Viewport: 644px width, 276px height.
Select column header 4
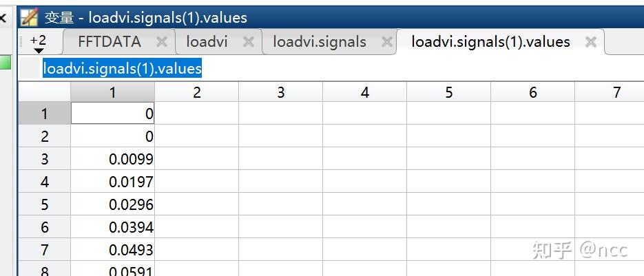pyautogui.click(x=364, y=92)
